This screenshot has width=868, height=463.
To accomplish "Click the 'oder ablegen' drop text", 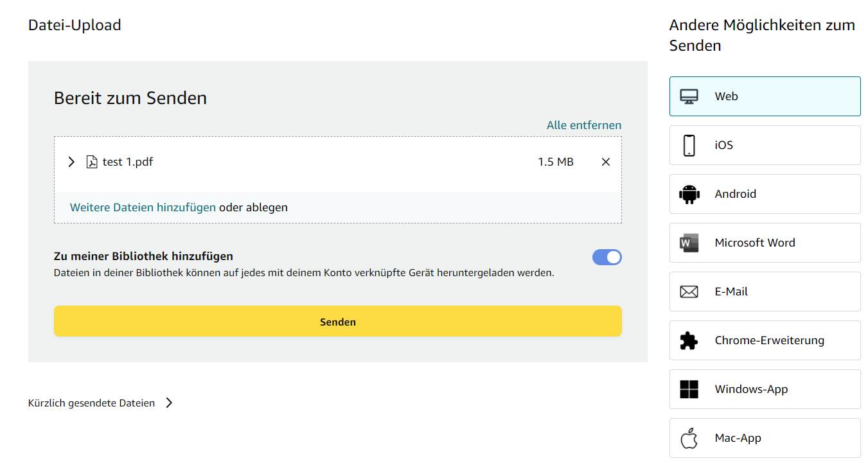I will 253,207.
